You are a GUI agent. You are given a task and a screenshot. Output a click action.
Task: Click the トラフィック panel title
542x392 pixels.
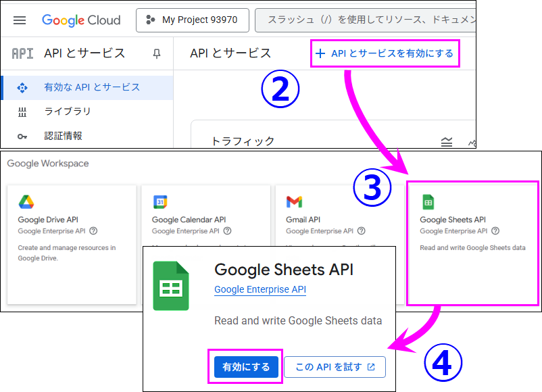pos(243,141)
